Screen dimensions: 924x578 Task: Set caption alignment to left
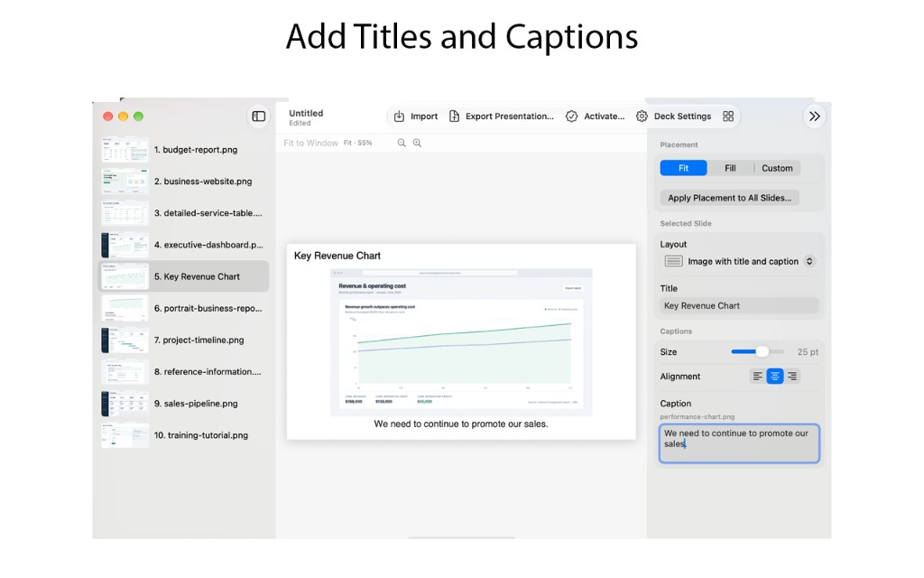coord(758,377)
